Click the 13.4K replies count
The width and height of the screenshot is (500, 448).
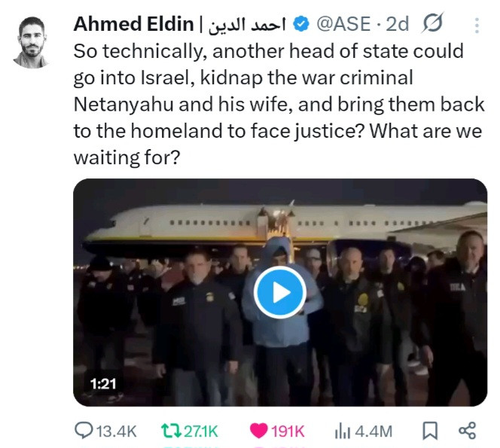116,431
